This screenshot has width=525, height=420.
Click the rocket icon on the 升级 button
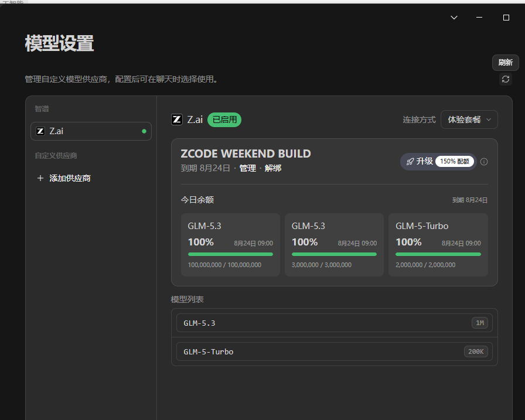(410, 162)
